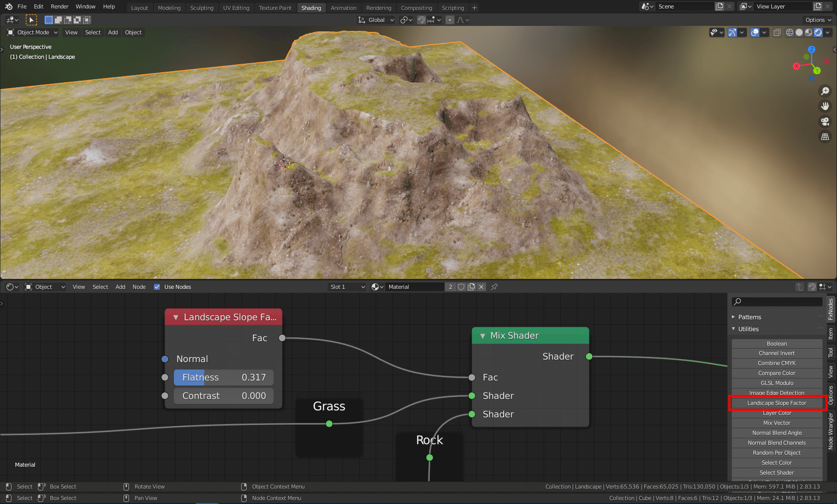Open the Node menu in the shader editor
The image size is (837, 504).
point(139,287)
